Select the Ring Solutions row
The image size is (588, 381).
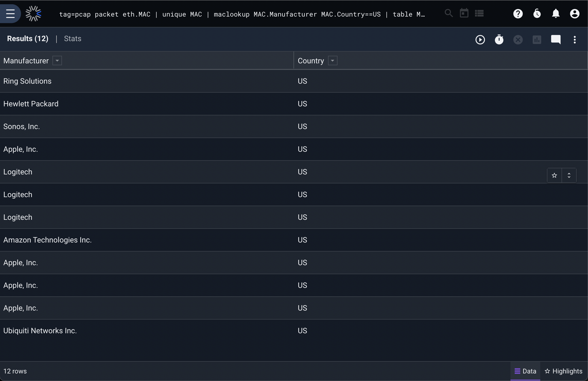294,81
